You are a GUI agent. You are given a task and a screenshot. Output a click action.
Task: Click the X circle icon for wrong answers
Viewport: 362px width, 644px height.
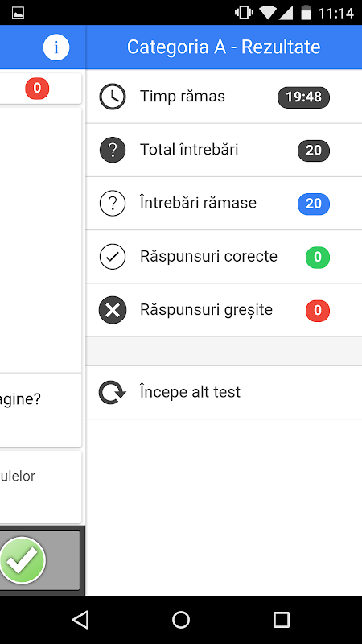point(113,310)
